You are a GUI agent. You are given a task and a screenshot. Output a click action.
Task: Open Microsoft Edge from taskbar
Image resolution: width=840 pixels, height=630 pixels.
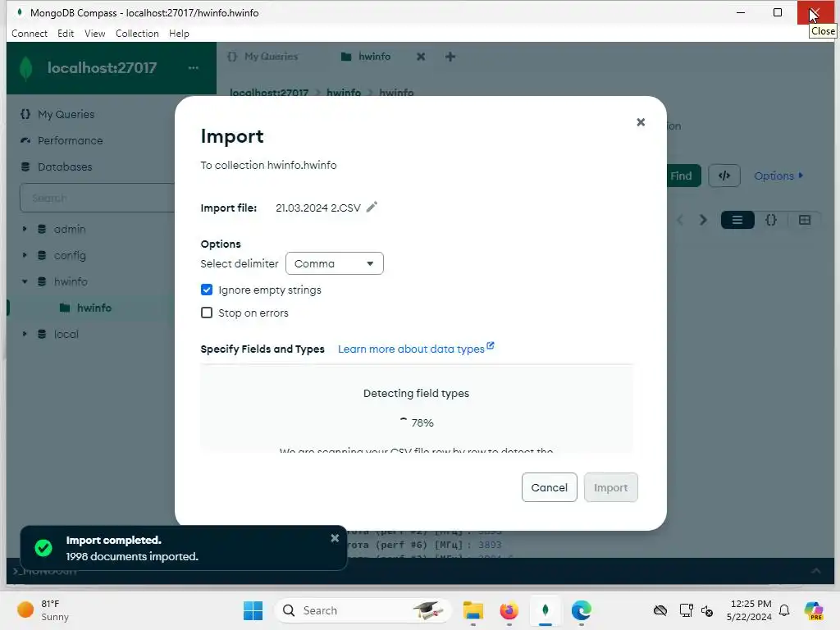tap(582, 610)
